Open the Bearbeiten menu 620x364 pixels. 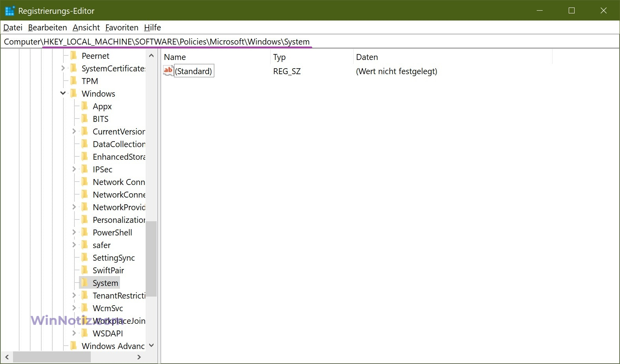click(47, 28)
